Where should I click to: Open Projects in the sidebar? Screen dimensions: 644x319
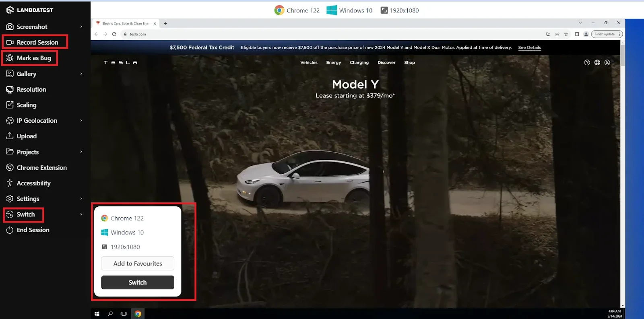tap(28, 152)
